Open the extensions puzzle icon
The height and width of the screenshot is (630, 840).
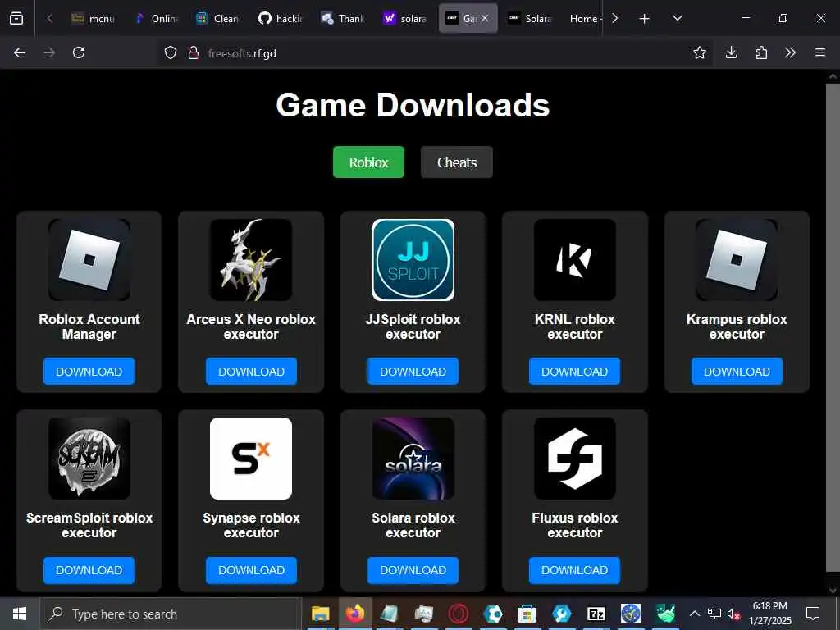tap(761, 52)
